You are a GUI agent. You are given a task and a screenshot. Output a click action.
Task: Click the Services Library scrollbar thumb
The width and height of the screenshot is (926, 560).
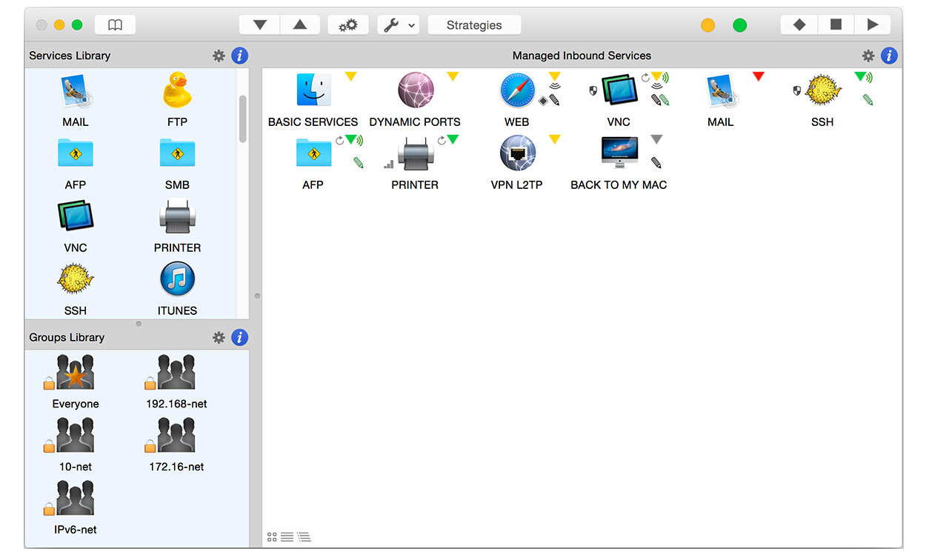tap(242, 119)
